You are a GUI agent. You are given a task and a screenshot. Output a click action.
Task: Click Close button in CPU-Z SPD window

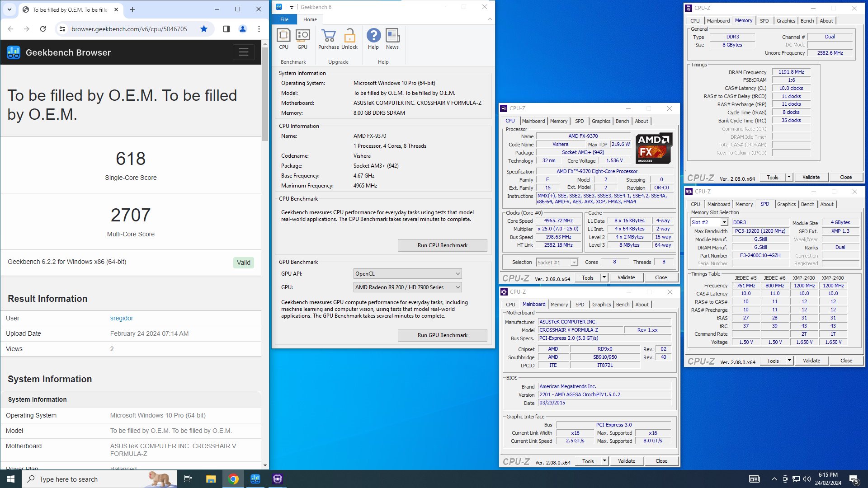click(846, 361)
